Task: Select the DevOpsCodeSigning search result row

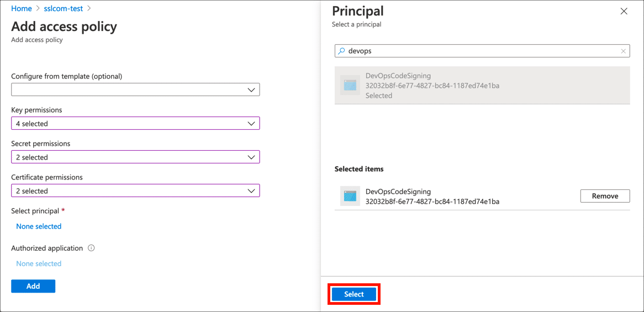Action: [x=482, y=86]
